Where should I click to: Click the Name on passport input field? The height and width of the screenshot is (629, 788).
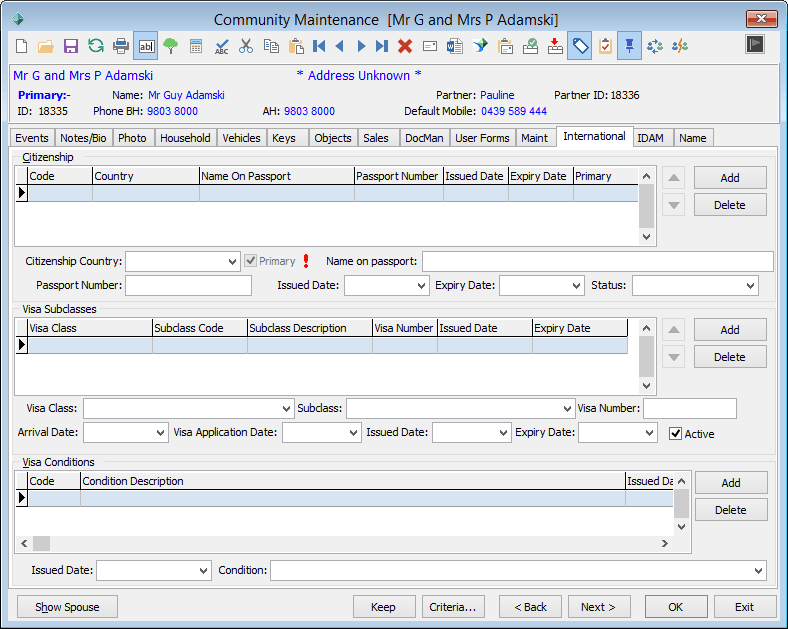point(597,261)
